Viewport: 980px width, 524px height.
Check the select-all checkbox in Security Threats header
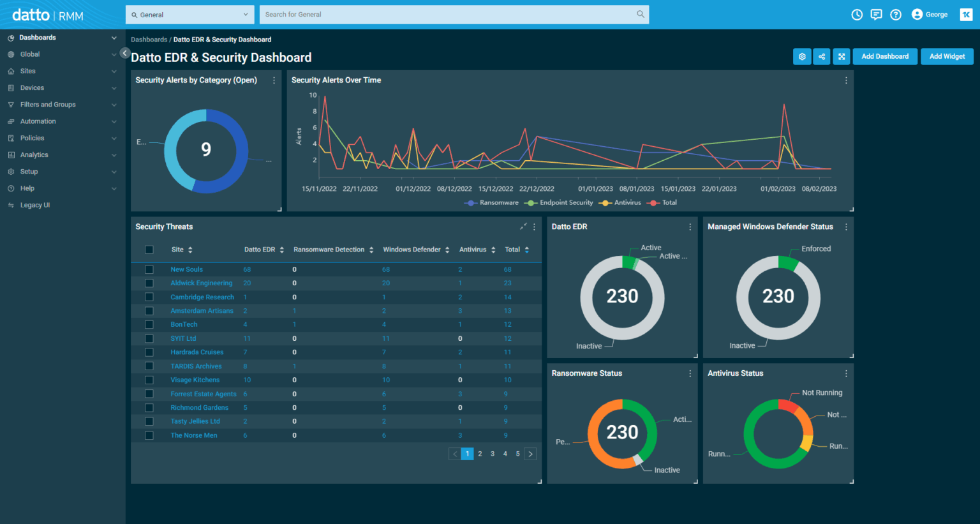click(149, 250)
